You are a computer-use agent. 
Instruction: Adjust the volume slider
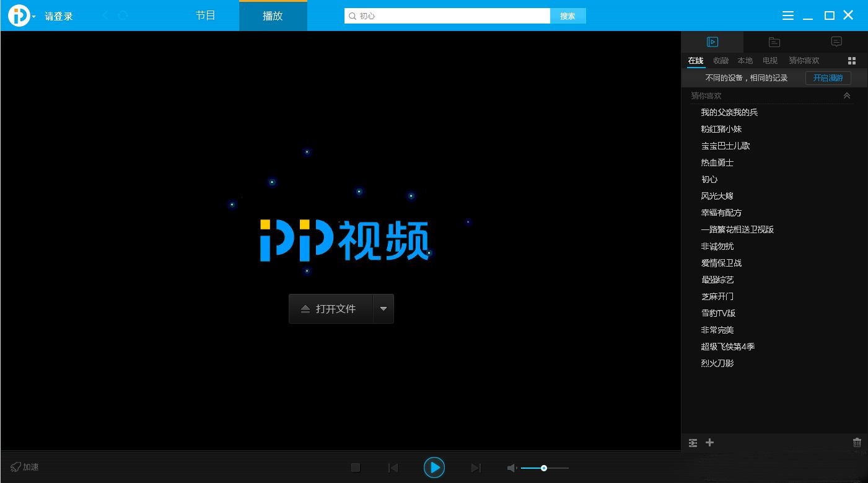click(x=545, y=468)
